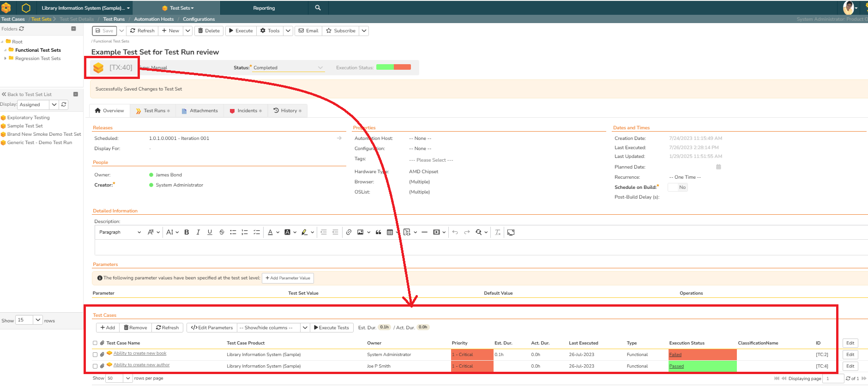Click the Underline formatting icon
This screenshot has width=868, height=387.
(210, 232)
